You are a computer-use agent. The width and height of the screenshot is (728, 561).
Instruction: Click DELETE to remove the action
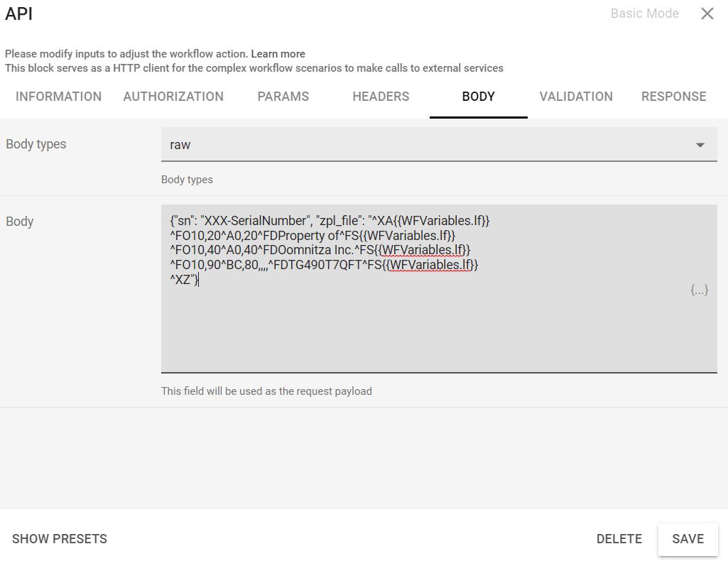(x=619, y=538)
